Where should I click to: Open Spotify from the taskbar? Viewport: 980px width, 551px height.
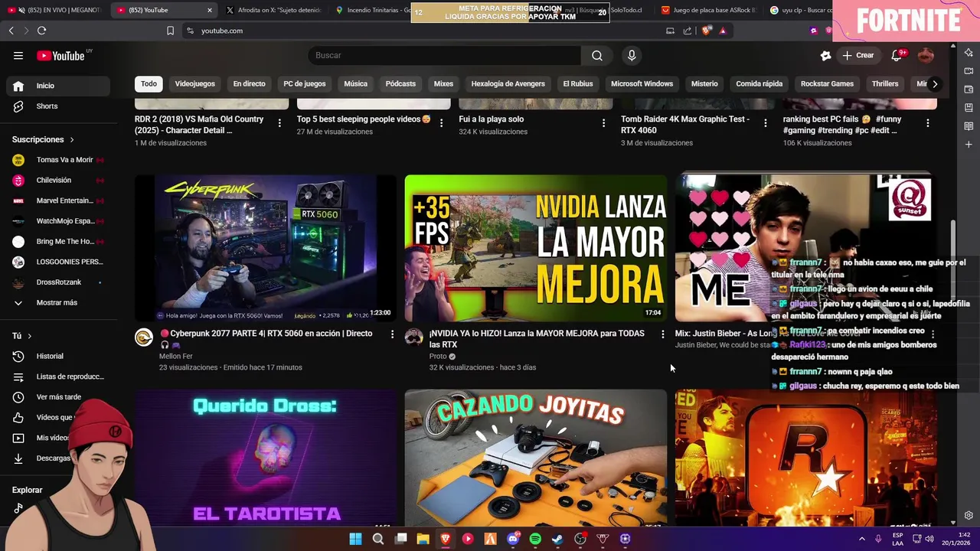click(x=535, y=539)
